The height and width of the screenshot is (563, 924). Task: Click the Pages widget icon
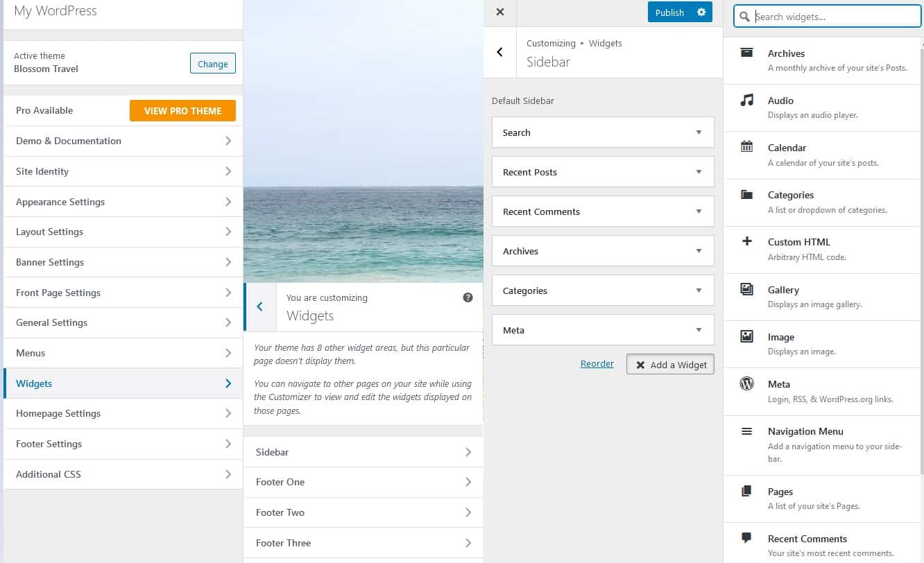coord(746,491)
